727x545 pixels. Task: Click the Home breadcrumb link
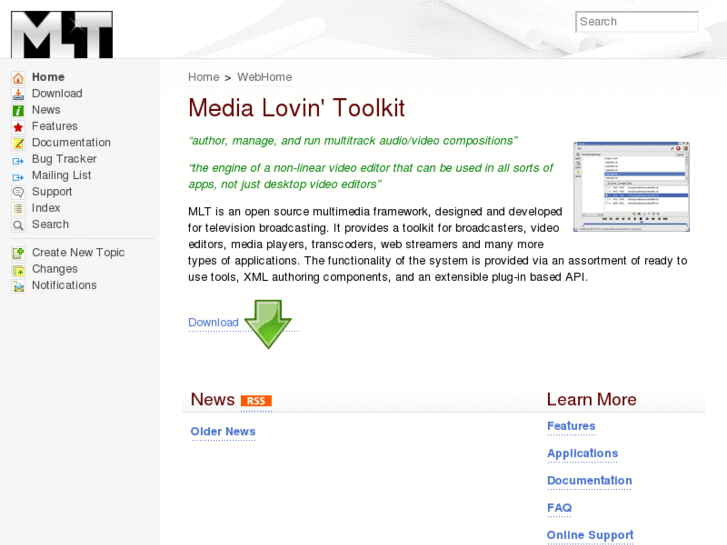point(204,77)
